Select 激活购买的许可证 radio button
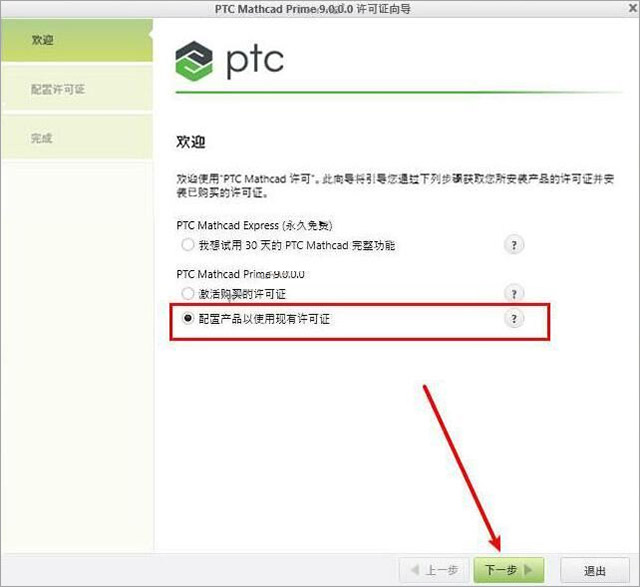Viewport: 640px width, 587px height. tap(187, 293)
